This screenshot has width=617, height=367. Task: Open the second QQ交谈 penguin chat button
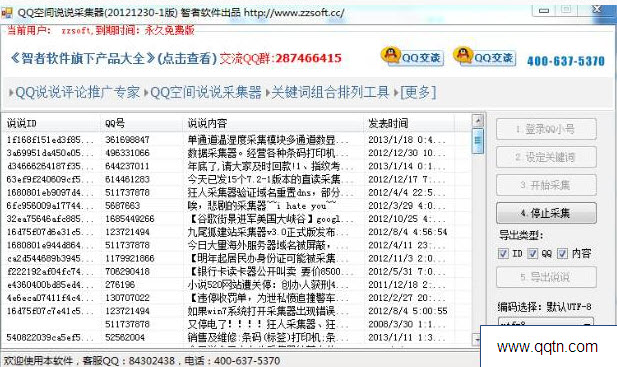485,57
